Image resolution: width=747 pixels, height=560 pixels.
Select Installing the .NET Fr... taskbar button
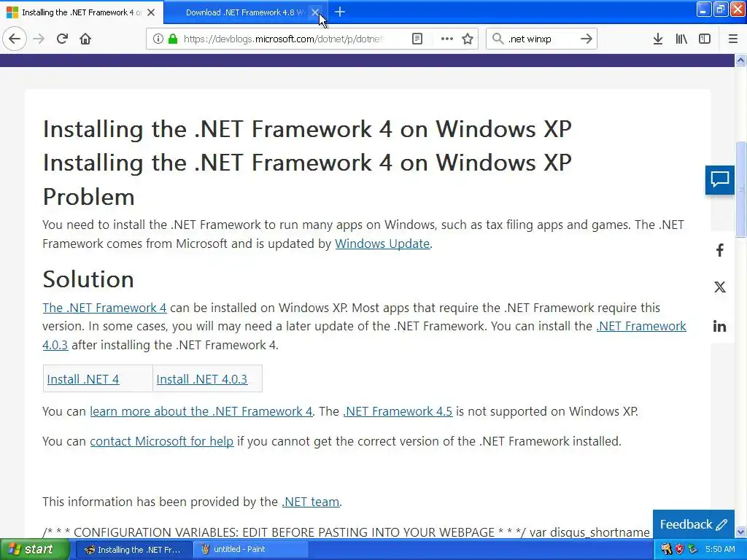pos(134,549)
